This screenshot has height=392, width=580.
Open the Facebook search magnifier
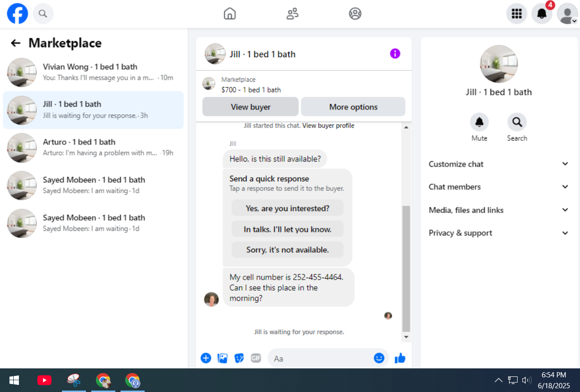(43, 13)
